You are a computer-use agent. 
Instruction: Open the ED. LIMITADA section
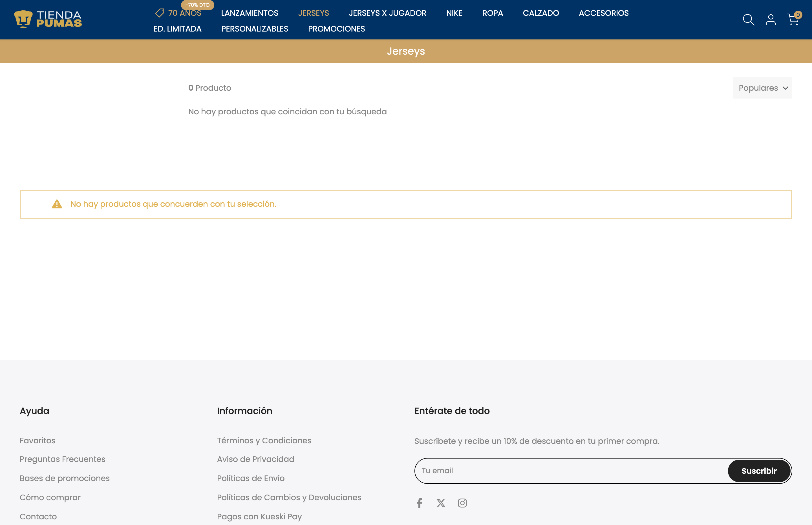point(178,29)
